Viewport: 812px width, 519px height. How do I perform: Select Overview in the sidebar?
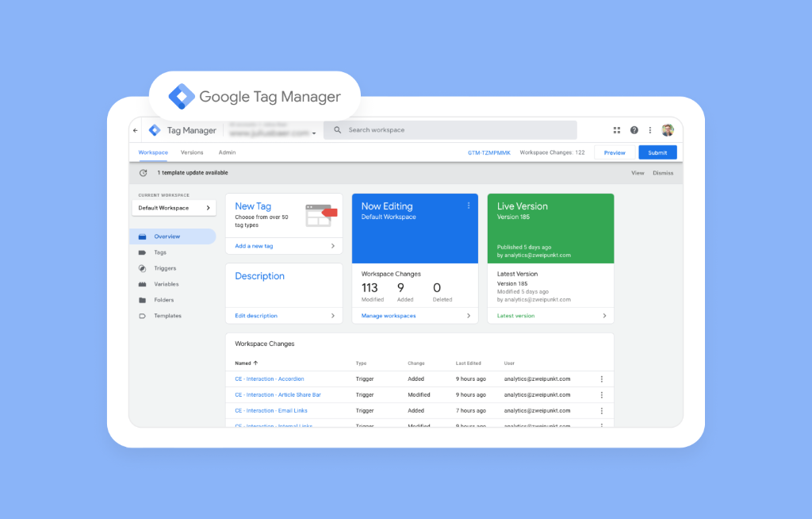pos(172,236)
